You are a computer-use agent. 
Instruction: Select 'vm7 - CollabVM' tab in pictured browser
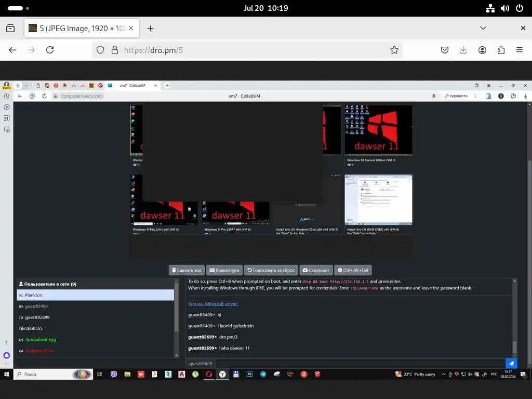pos(132,86)
